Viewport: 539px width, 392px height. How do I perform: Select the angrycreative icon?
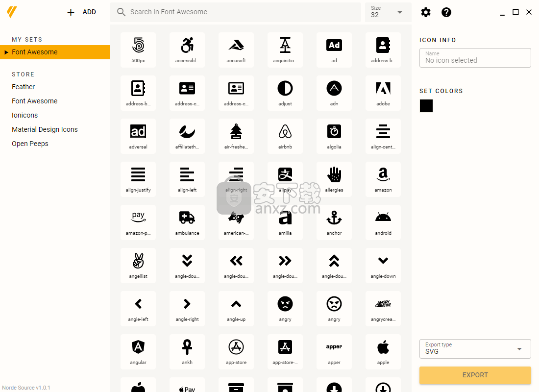[383, 308]
